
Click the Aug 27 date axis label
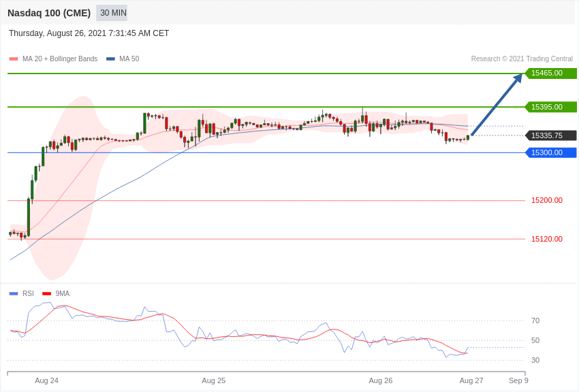(x=471, y=380)
